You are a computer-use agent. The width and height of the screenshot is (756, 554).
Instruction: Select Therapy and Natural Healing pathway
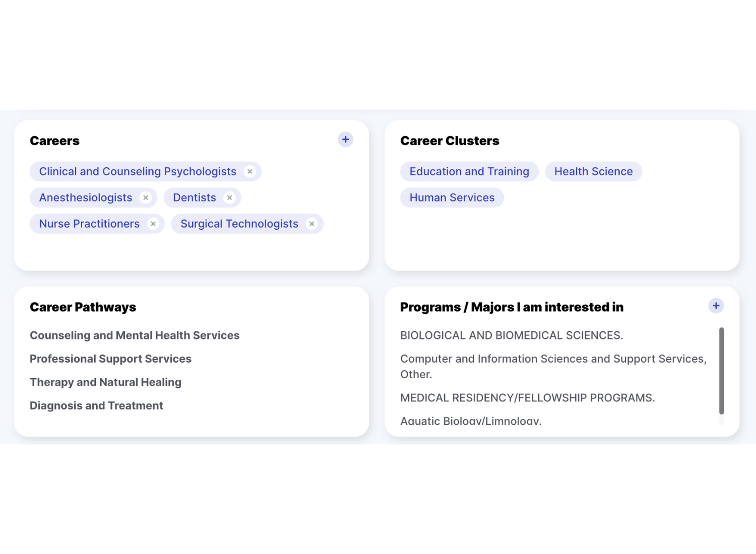point(105,382)
